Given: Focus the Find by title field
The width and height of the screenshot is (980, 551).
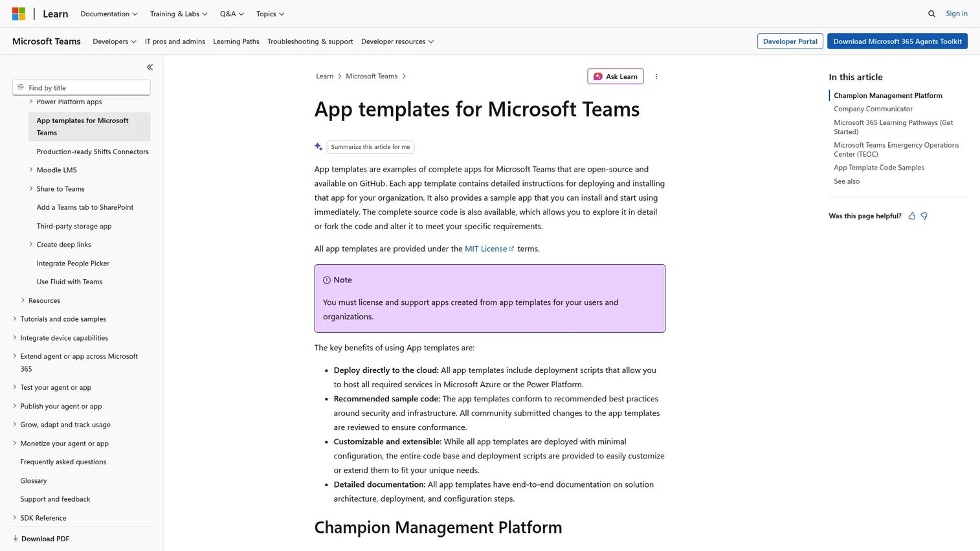Looking at the screenshot, I should click(82, 87).
